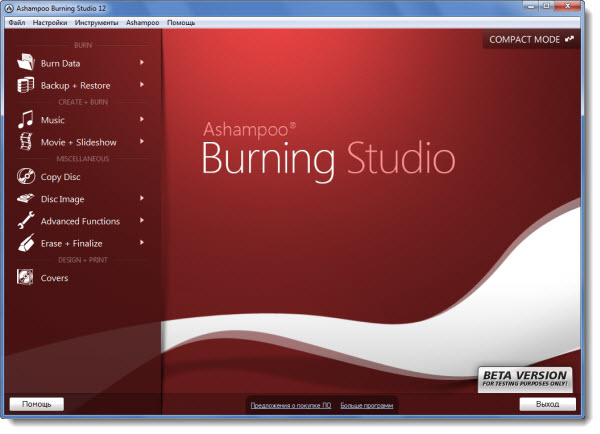Expand the Disc Image submenu arrow
This screenshot has width=600, height=434.
[x=142, y=198]
